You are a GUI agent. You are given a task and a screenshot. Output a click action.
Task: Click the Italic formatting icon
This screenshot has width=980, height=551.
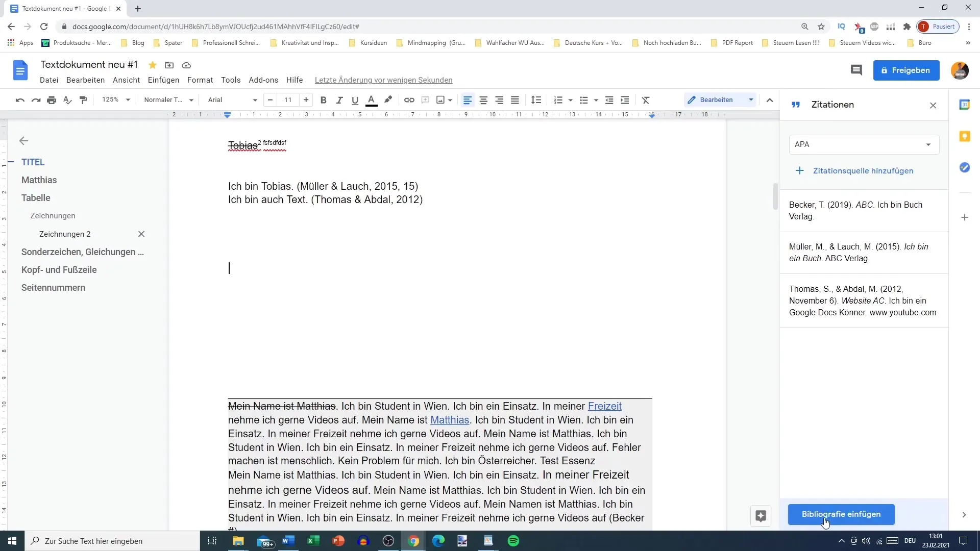339,99
